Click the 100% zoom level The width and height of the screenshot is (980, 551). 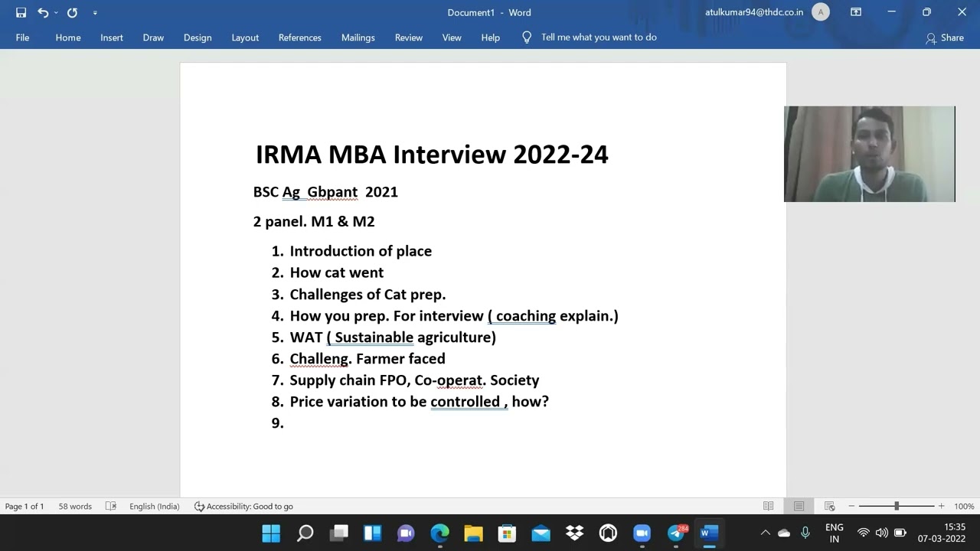[x=964, y=506]
